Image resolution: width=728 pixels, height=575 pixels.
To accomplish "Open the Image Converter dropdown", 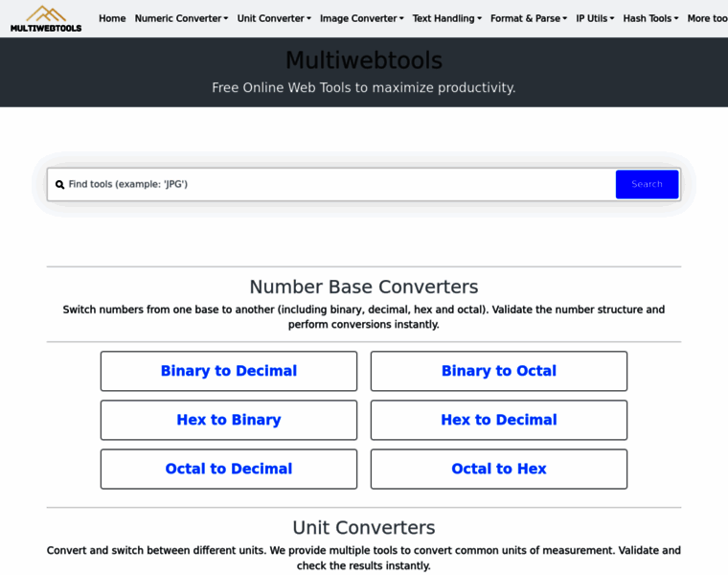I will [x=362, y=18].
